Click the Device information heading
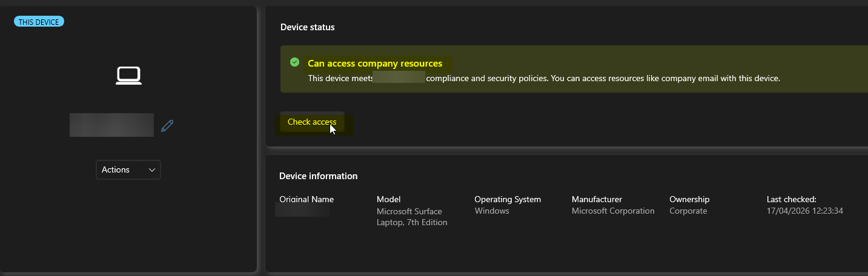868x276 pixels. 318,176
